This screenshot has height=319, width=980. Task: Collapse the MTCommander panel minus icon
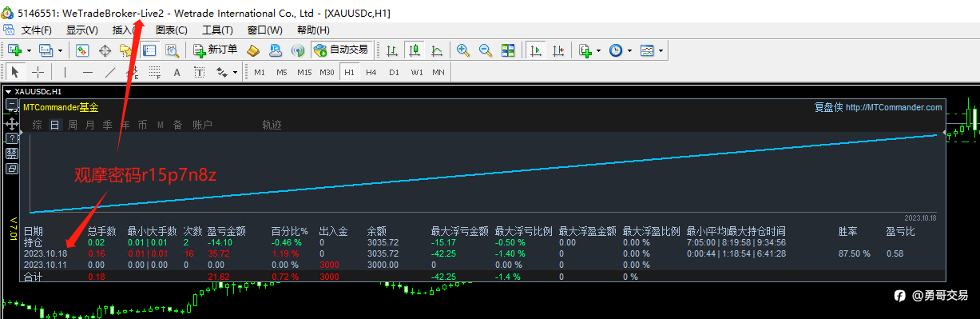point(12,105)
